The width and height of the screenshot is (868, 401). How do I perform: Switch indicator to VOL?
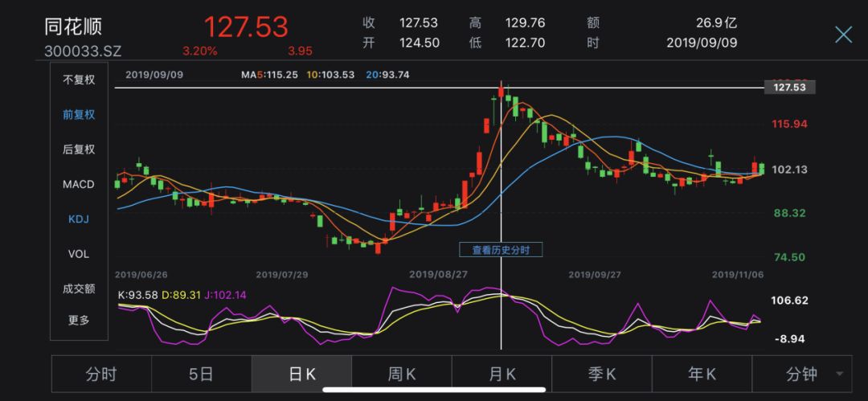click(x=79, y=254)
